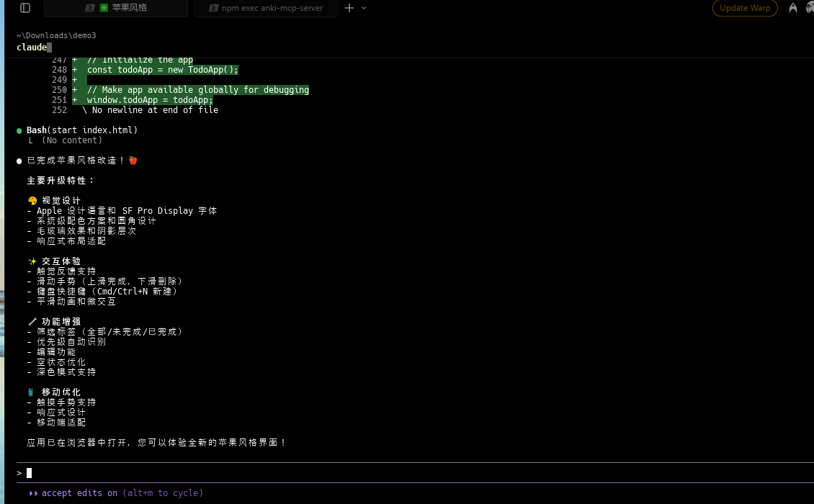Screen dimensions: 814x504
Task: Click the green status icon on 苹果风格 tab
Action: [104, 8]
